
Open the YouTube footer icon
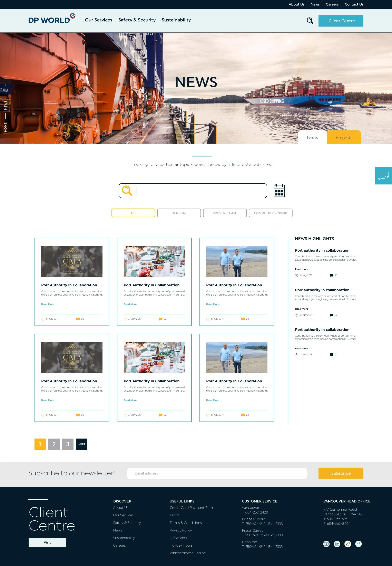point(326,544)
